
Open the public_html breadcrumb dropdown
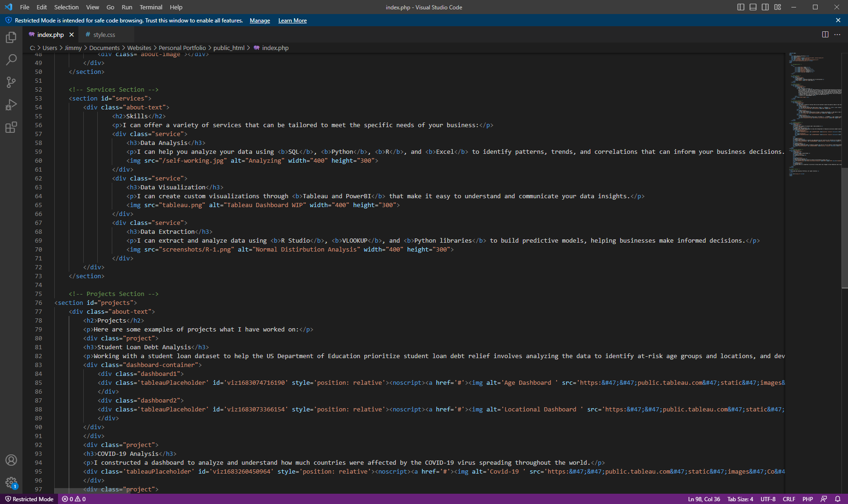tap(229, 48)
